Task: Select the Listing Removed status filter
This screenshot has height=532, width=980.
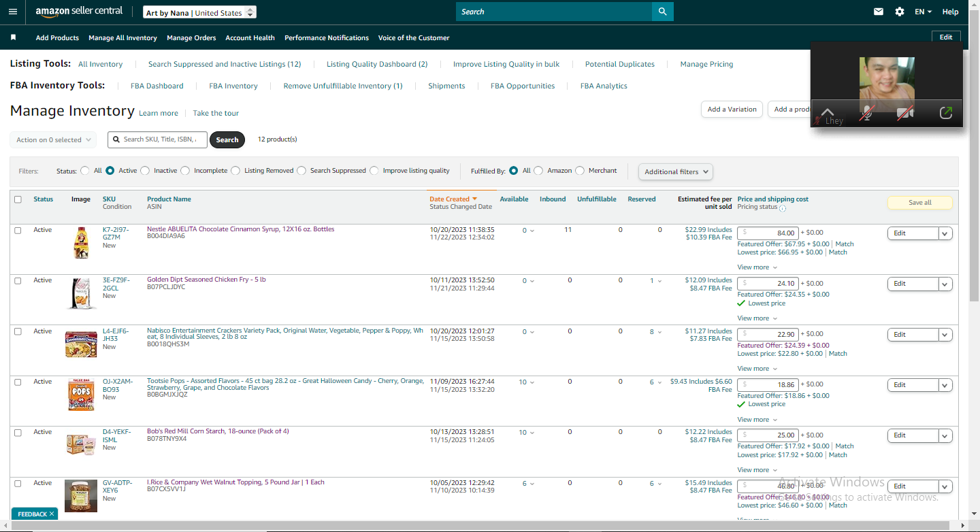Action: [235, 171]
